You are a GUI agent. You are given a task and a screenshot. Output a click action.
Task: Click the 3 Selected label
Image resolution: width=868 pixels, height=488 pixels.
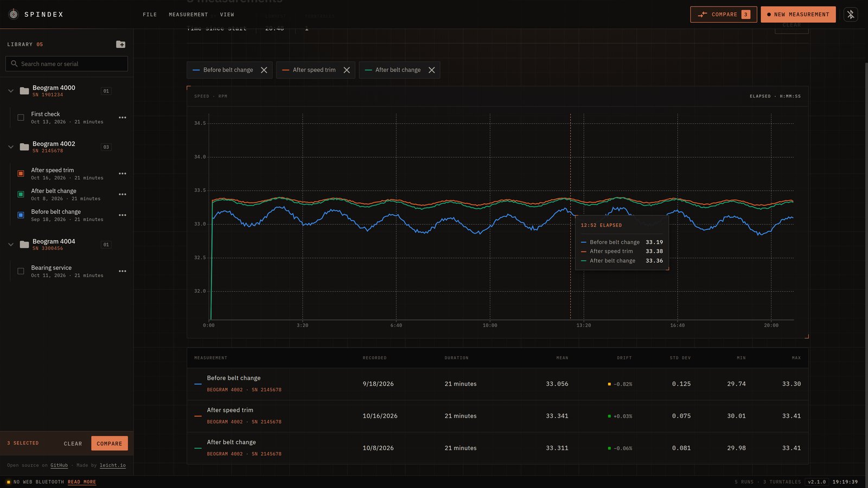[23, 444]
